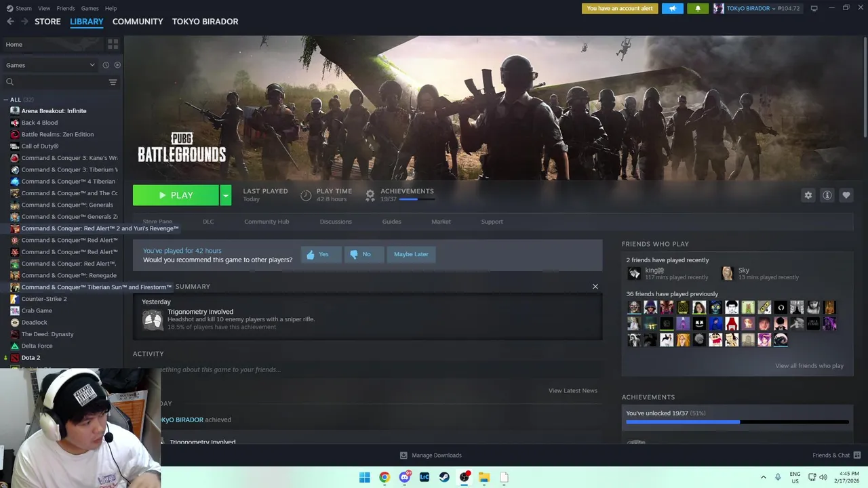This screenshot has width=868, height=488.
Task: Open the Games menu
Action: 90,8
